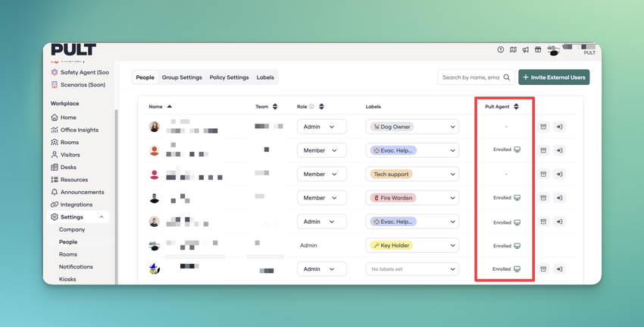Switch to the Policy Settings tab
The width and height of the screenshot is (644, 327).
tap(229, 77)
